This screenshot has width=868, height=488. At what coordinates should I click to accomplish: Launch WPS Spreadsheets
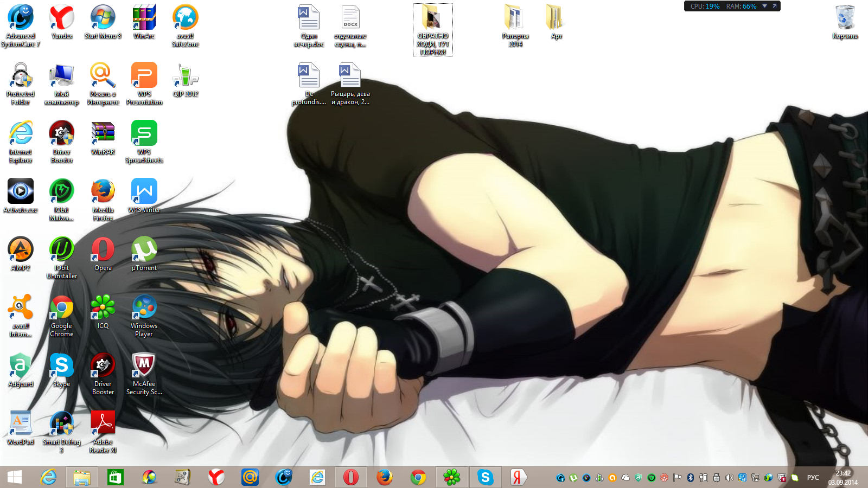(x=144, y=142)
